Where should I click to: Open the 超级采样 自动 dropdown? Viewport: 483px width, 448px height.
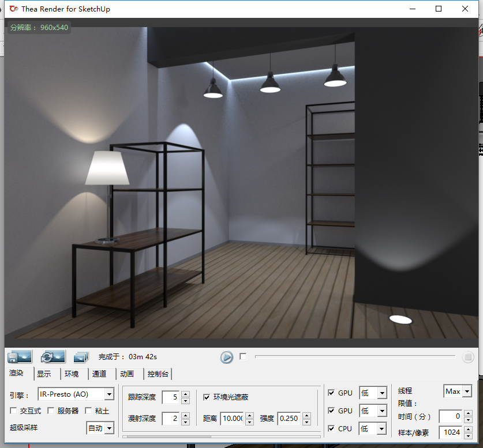pos(100,428)
